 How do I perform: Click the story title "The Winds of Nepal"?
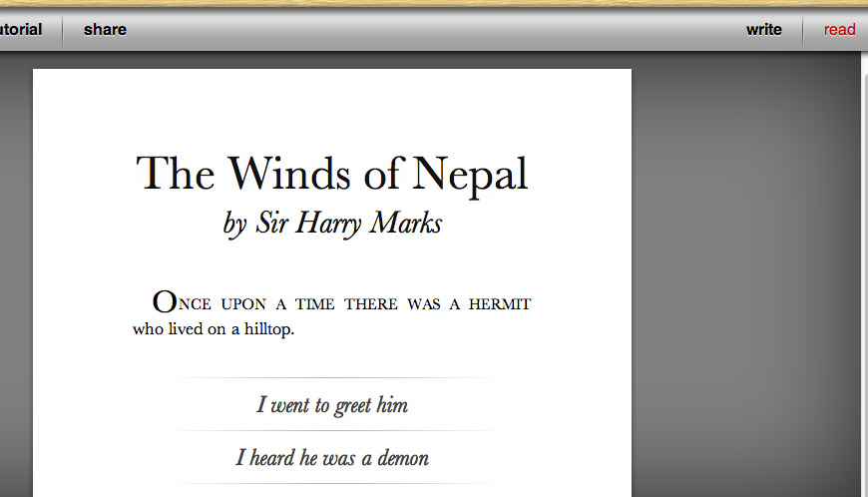point(332,173)
